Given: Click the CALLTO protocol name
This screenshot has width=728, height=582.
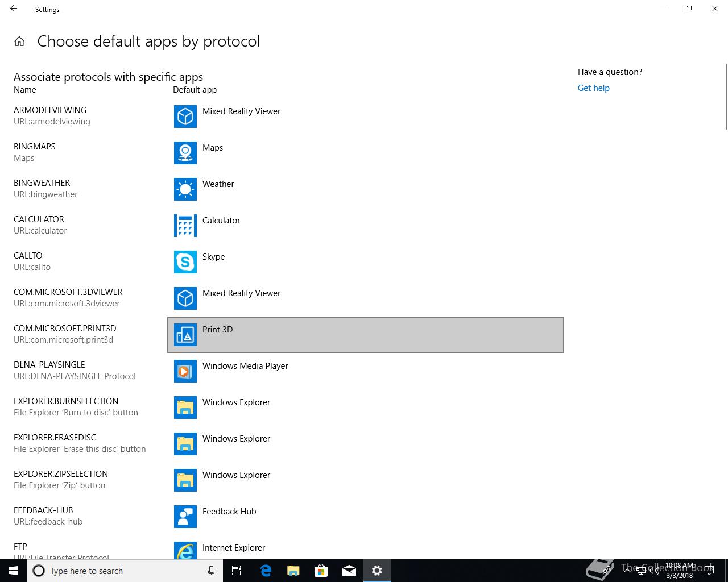Looking at the screenshot, I should pyautogui.click(x=28, y=256).
